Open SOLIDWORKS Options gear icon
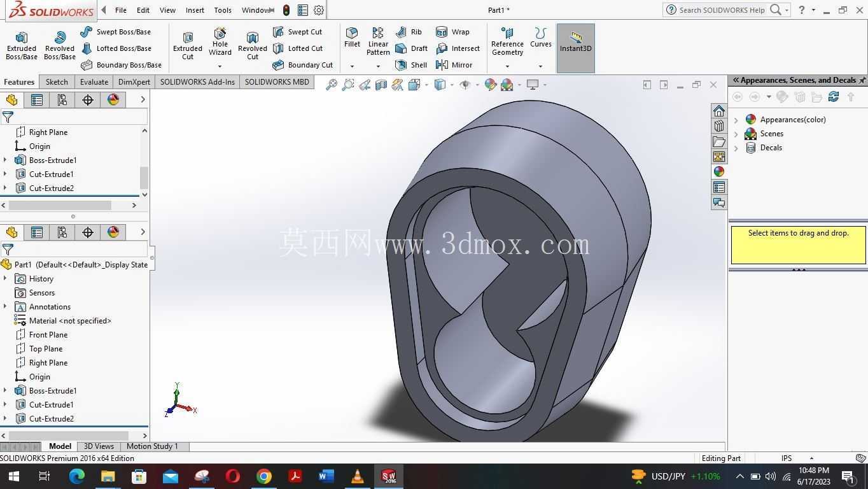Viewport: 868px width, 489px height. pyautogui.click(x=319, y=10)
